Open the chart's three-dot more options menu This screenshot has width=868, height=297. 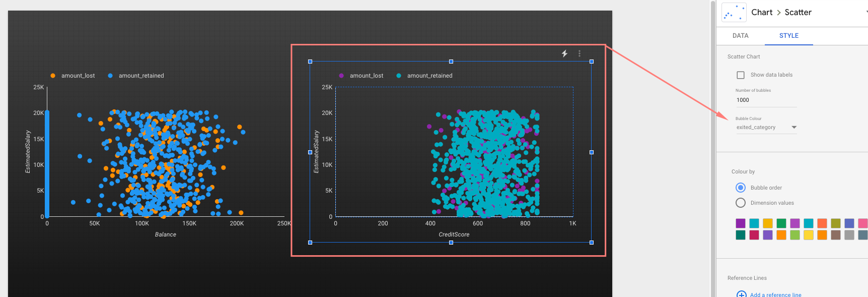[580, 53]
